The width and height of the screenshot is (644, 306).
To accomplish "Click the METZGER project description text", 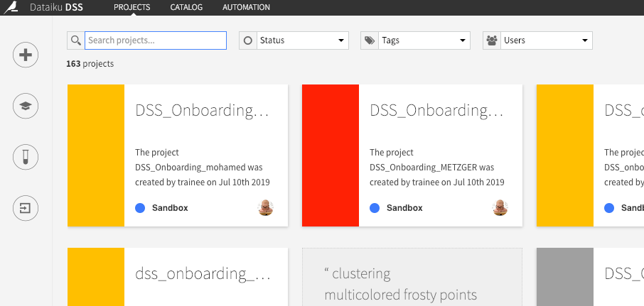I will 437,168.
